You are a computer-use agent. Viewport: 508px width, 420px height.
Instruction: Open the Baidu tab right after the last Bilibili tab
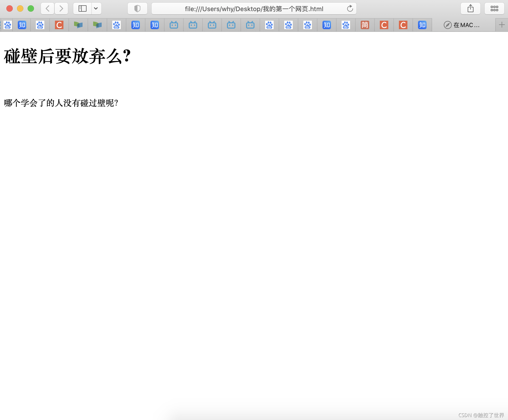tap(269, 25)
